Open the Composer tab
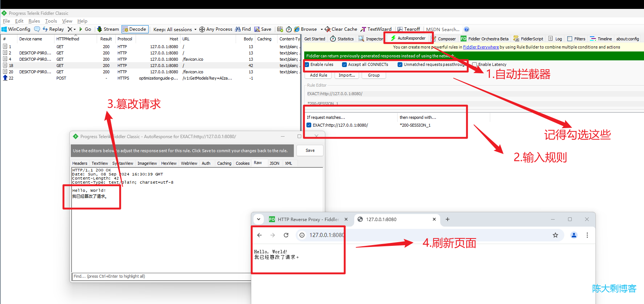 [x=444, y=39]
